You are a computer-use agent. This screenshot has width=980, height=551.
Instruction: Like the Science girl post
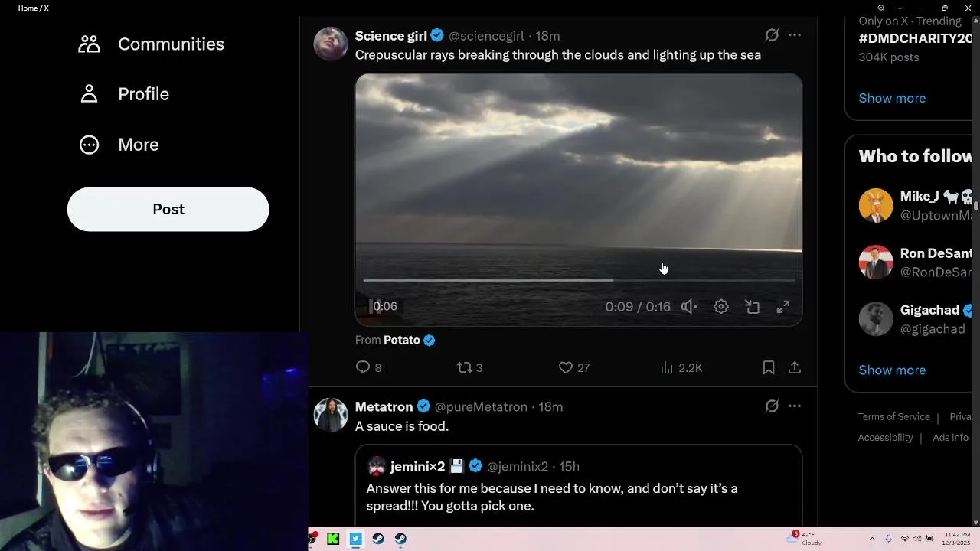566,368
